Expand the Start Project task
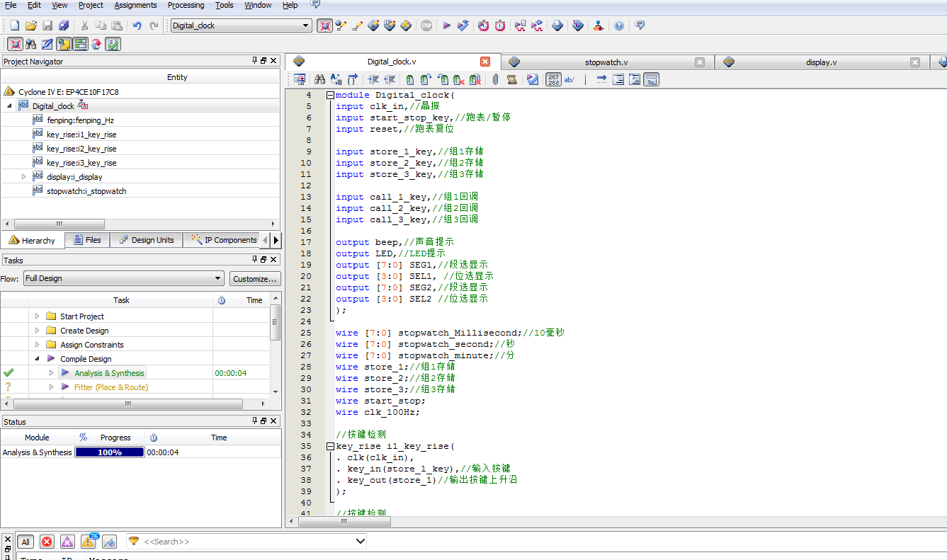The width and height of the screenshot is (947, 560). [x=37, y=316]
